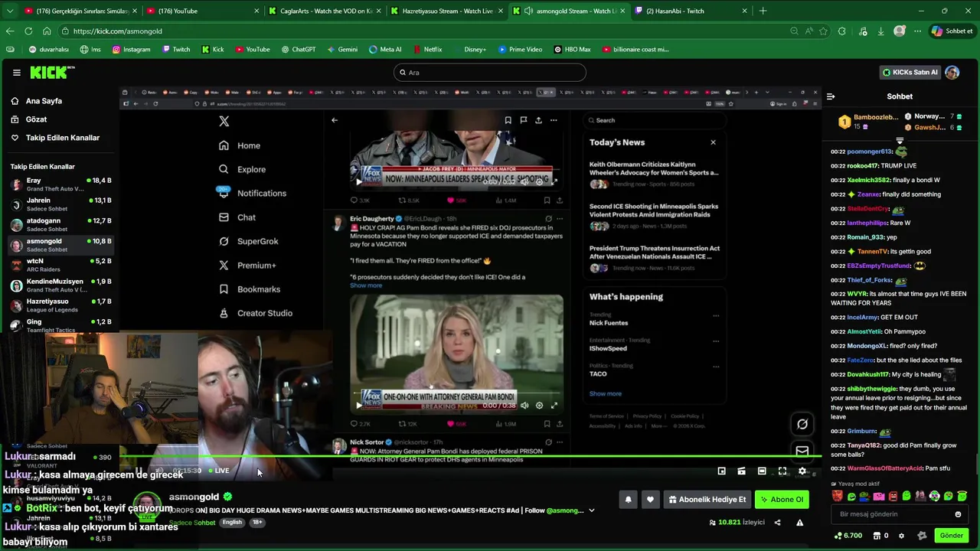Open wtcN channel in followed list
Image resolution: width=980 pixels, height=551 pixels.
[x=60, y=266]
